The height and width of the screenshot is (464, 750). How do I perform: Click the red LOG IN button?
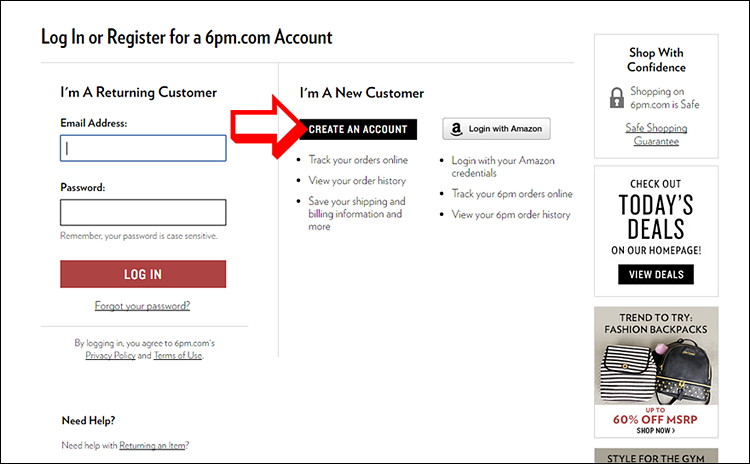(x=143, y=274)
